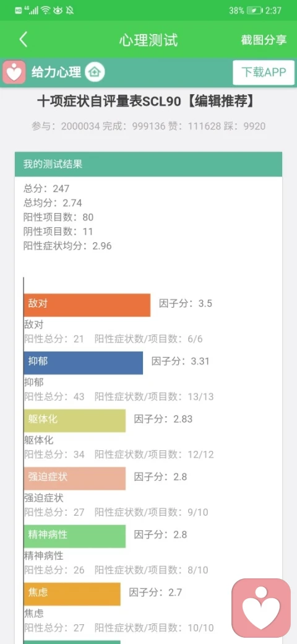Tap the light green 精神病性 bar

[75, 536]
